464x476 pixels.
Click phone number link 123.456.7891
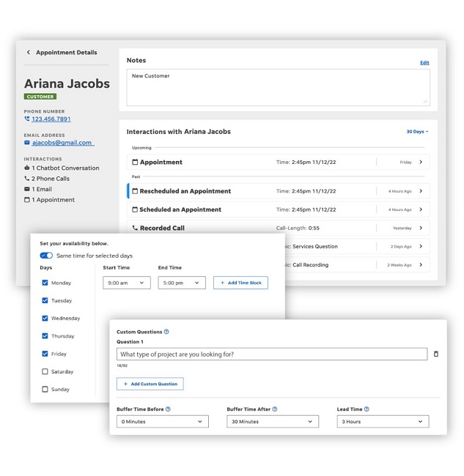[x=51, y=119]
